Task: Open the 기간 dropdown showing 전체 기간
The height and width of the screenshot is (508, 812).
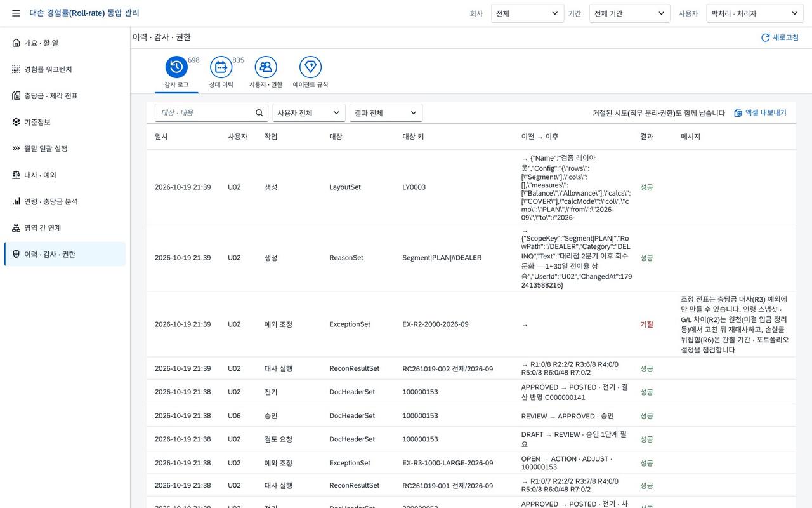Action: click(x=629, y=13)
